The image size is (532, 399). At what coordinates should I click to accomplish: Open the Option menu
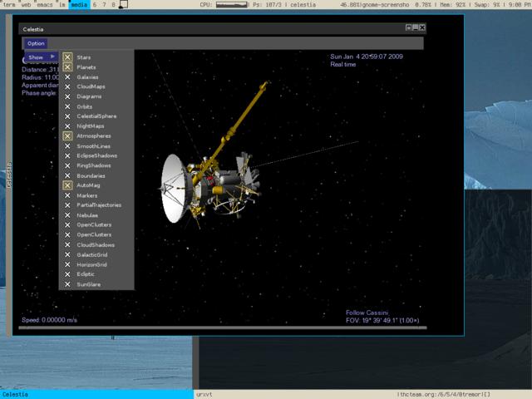pyautogui.click(x=36, y=43)
